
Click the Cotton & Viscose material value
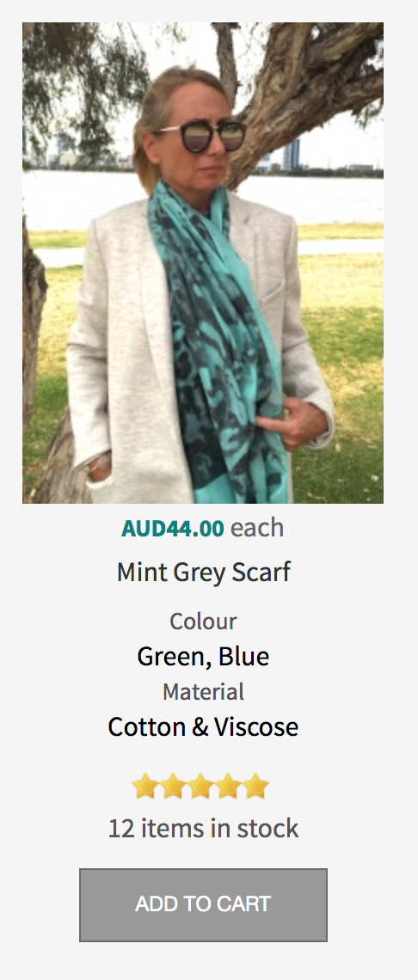(203, 727)
